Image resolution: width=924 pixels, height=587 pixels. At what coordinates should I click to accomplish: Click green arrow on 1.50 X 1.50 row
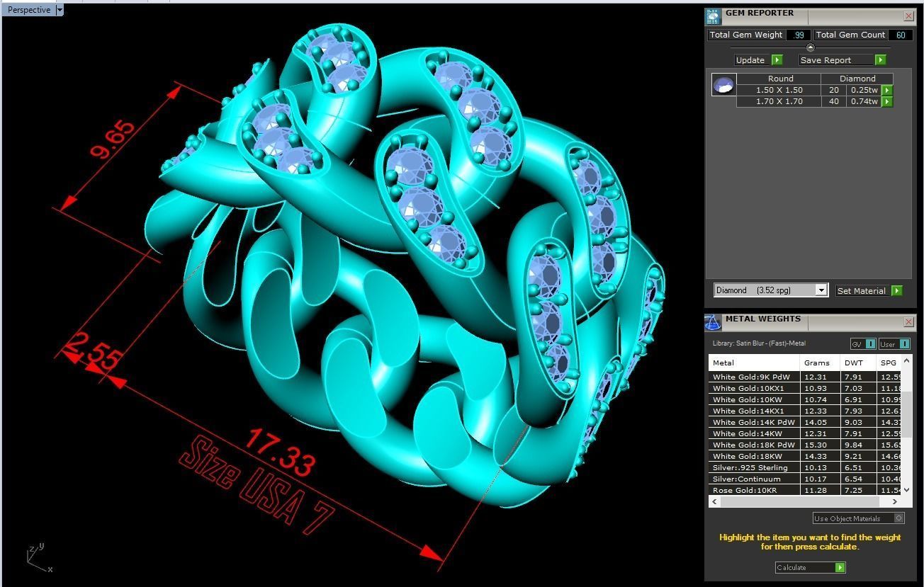[887, 90]
